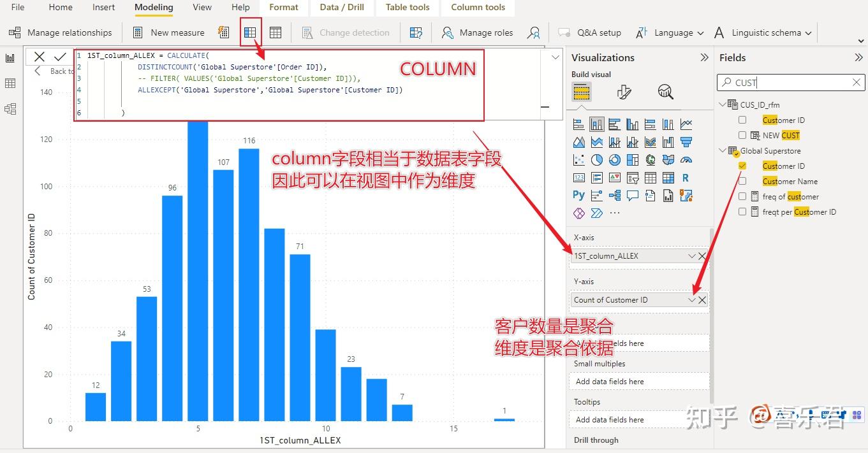Choose the Clustered column chart visual
The width and height of the screenshot is (868, 453).
[x=633, y=124]
